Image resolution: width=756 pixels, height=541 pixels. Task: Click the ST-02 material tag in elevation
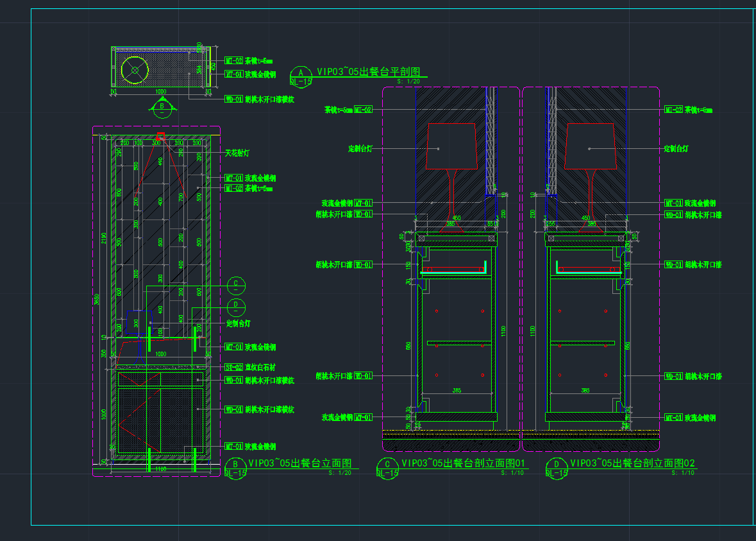pyautogui.click(x=233, y=368)
